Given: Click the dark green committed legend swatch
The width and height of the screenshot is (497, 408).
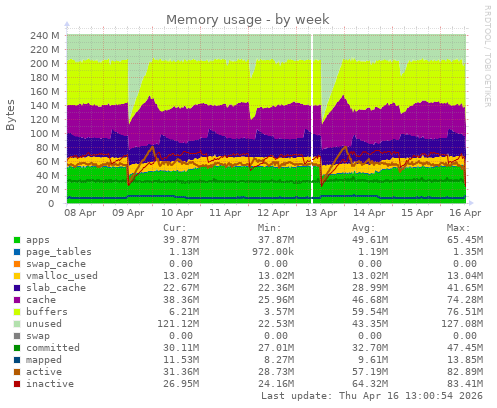Looking at the screenshot, I should [17, 348].
